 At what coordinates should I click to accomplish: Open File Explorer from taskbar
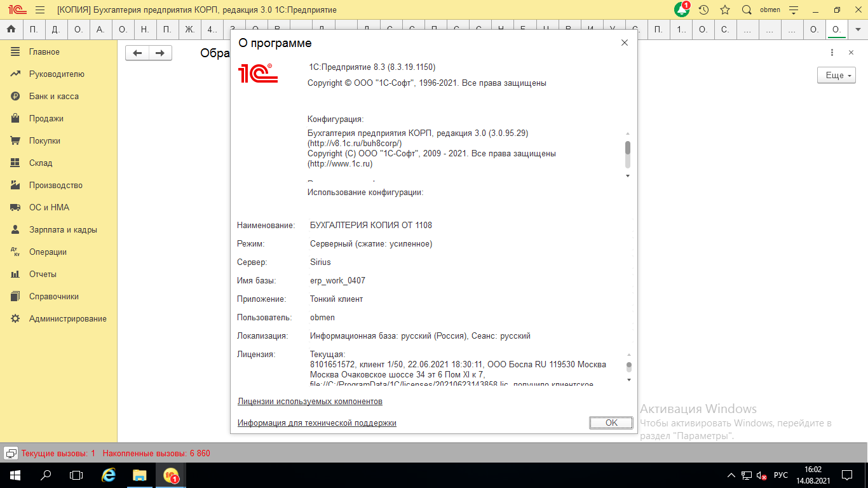140,475
